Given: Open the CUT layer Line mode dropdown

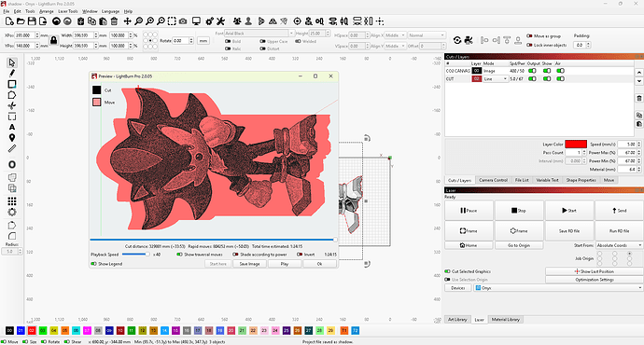Looking at the screenshot, I should 496,78.
